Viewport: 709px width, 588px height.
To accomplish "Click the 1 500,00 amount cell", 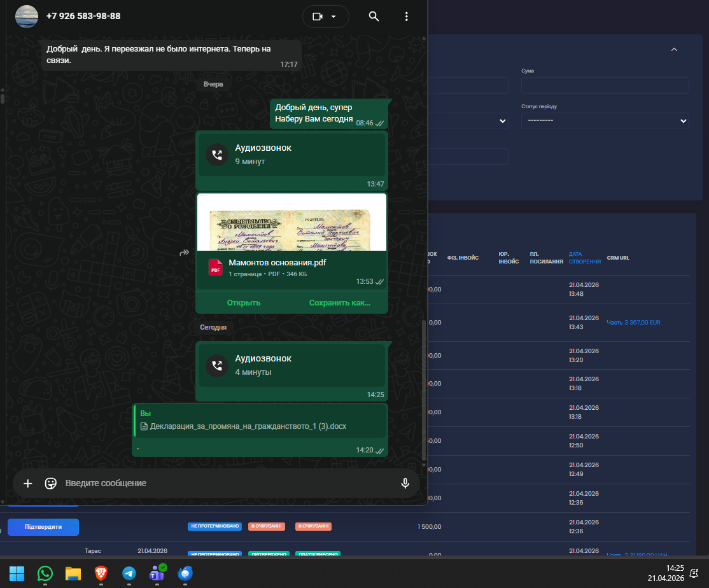I will click(x=430, y=526).
